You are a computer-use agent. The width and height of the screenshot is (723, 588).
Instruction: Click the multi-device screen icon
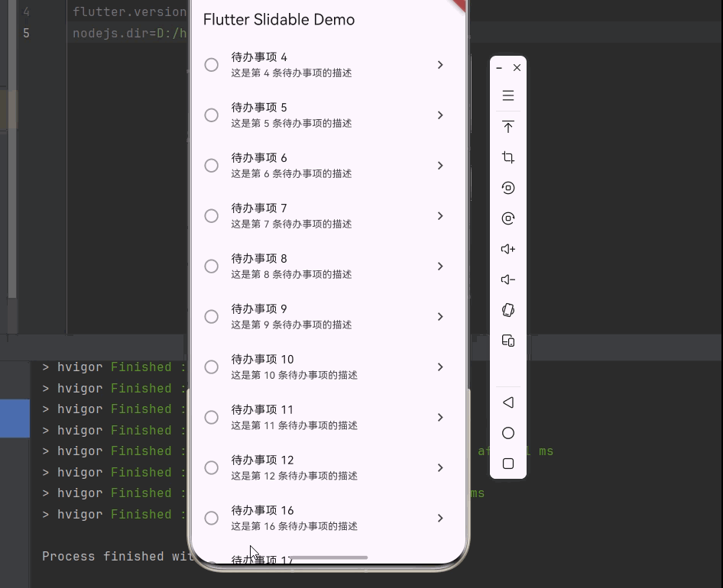click(x=508, y=341)
